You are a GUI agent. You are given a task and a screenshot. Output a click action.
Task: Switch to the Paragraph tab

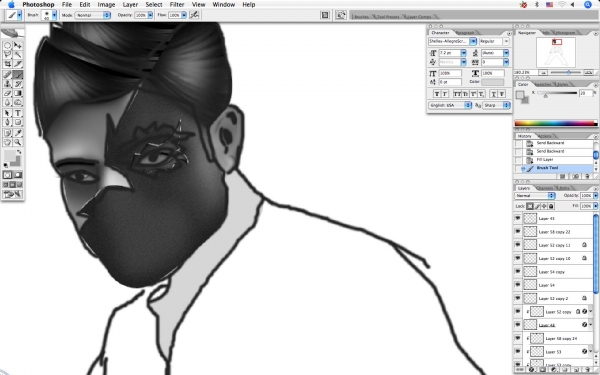(465, 33)
